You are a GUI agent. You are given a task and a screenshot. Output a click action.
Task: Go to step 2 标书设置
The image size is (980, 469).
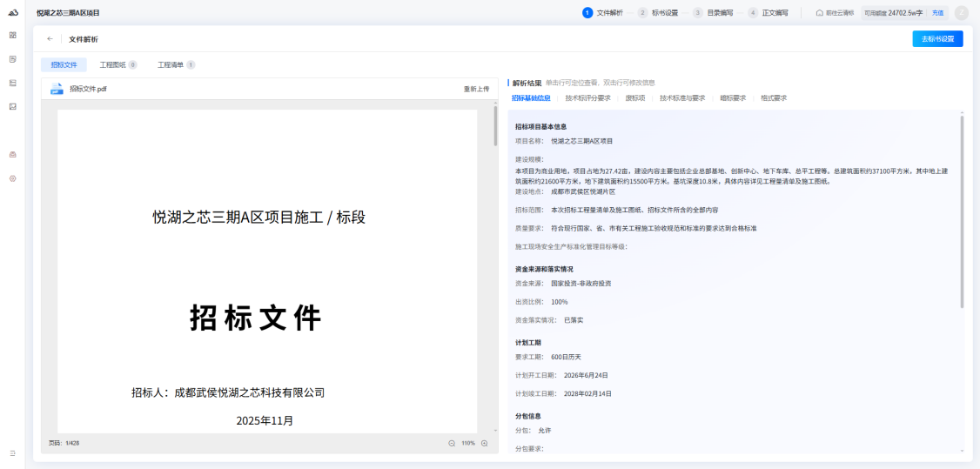pos(657,12)
